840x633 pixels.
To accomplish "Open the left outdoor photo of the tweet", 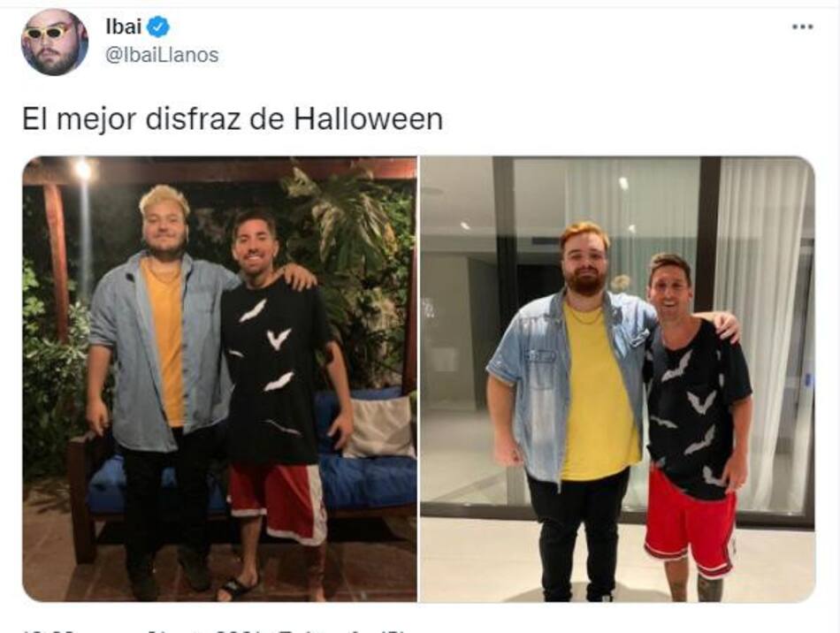I will (219, 379).
